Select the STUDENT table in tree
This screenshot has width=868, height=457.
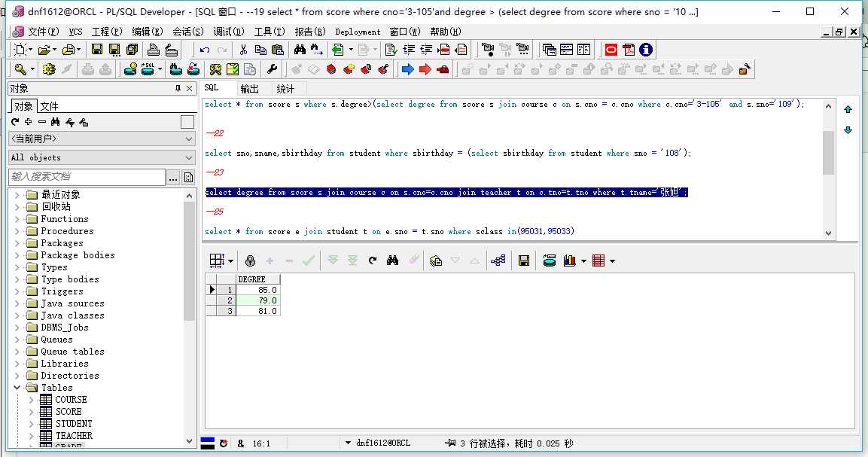74,424
